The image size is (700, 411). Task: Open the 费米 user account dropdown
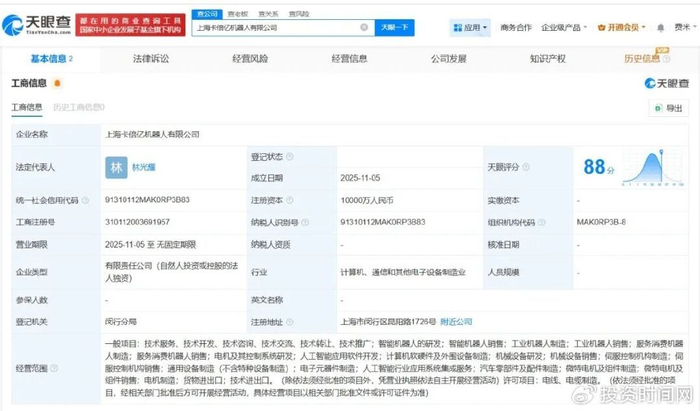click(x=685, y=28)
